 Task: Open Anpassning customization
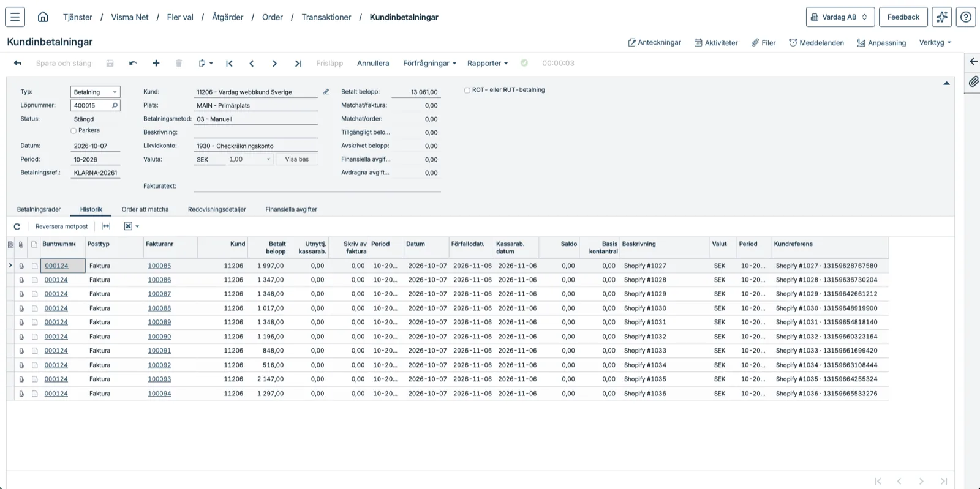coord(881,42)
